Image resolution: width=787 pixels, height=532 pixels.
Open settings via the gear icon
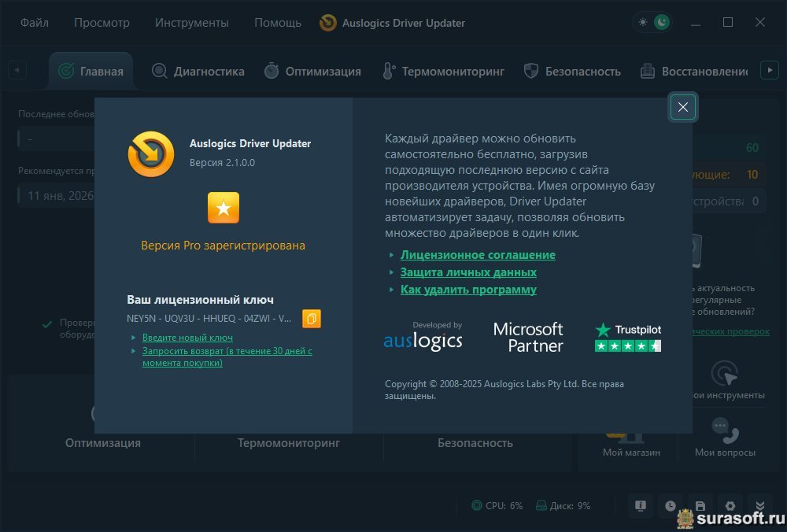point(730,506)
